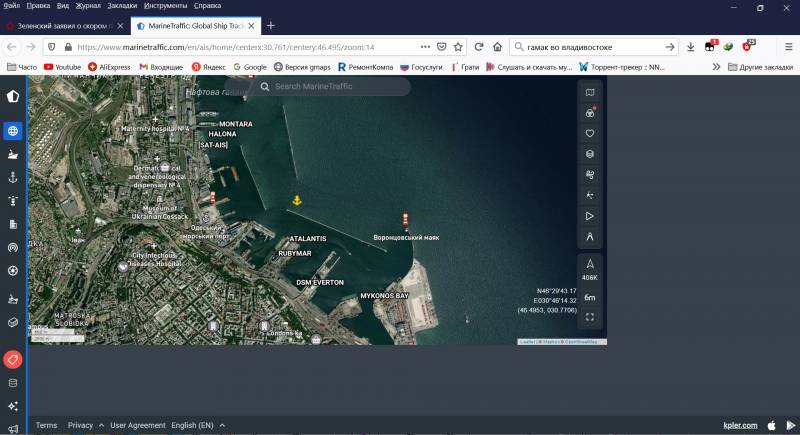
Task: Click the red tag icon in sidebar
Action: 13,359
